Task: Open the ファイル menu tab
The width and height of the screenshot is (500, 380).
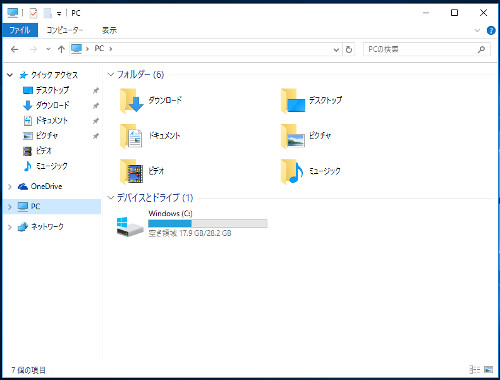Action: pos(20,30)
